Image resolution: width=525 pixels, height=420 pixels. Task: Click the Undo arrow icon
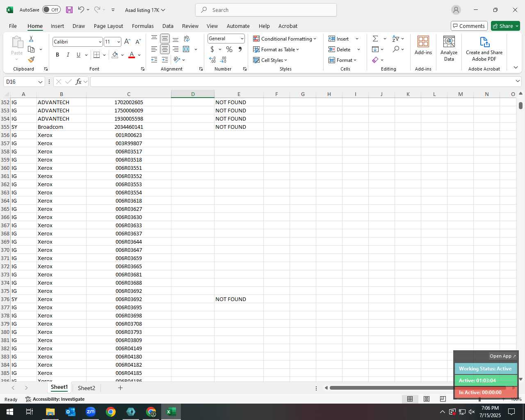pyautogui.click(x=81, y=10)
